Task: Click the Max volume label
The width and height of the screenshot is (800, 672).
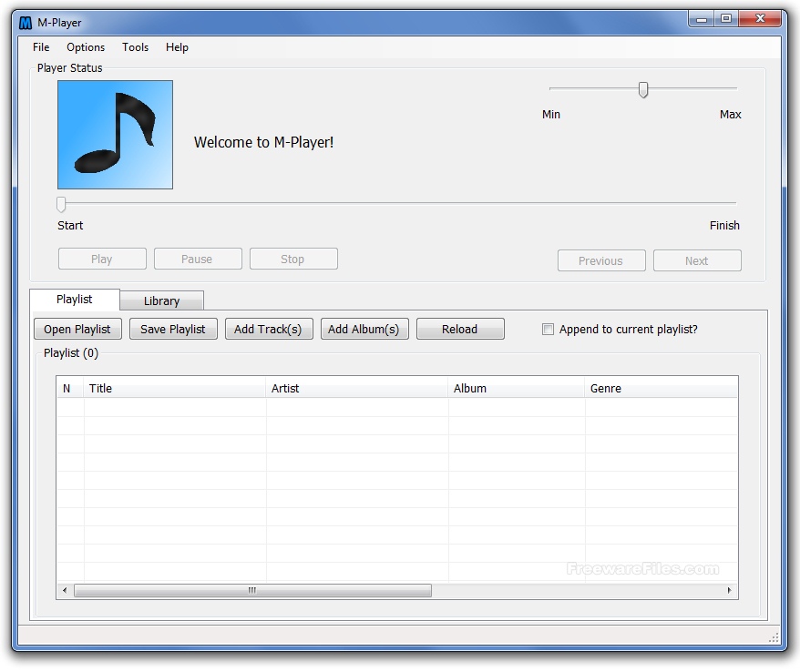Action: (730, 114)
